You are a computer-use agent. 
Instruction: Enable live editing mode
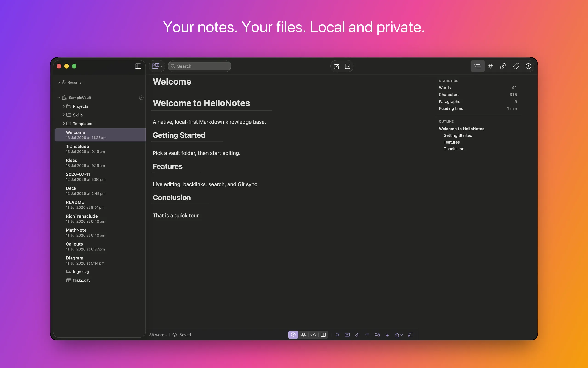click(x=293, y=335)
